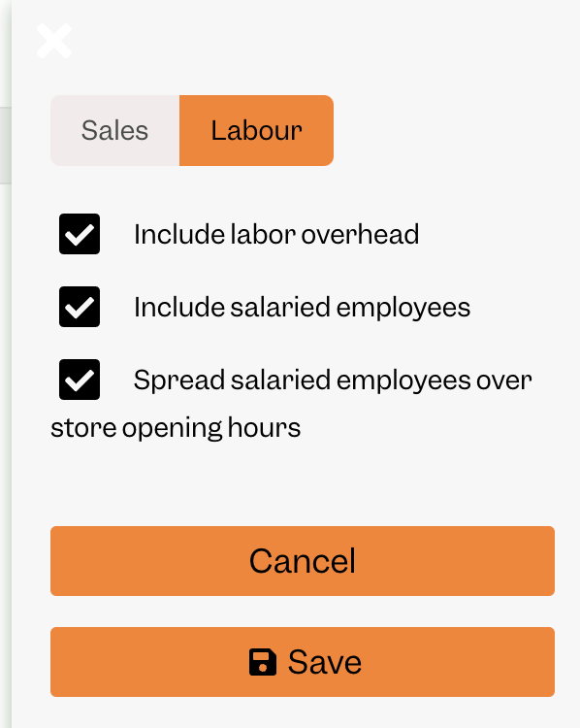Click the store opening hours text line
580x728 pixels.
pos(176,428)
